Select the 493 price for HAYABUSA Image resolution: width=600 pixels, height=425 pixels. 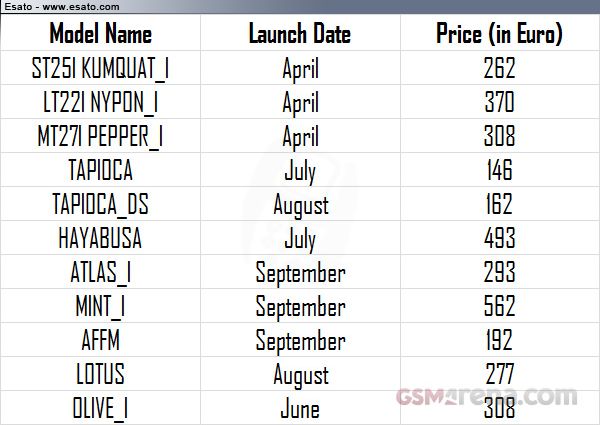(x=500, y=238)
